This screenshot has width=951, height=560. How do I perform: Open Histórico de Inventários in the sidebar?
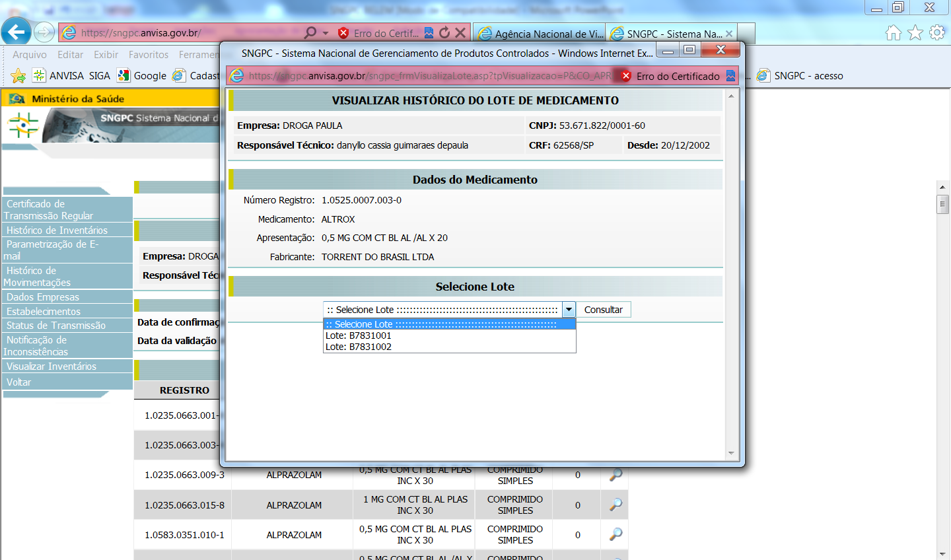pos(67,230)
